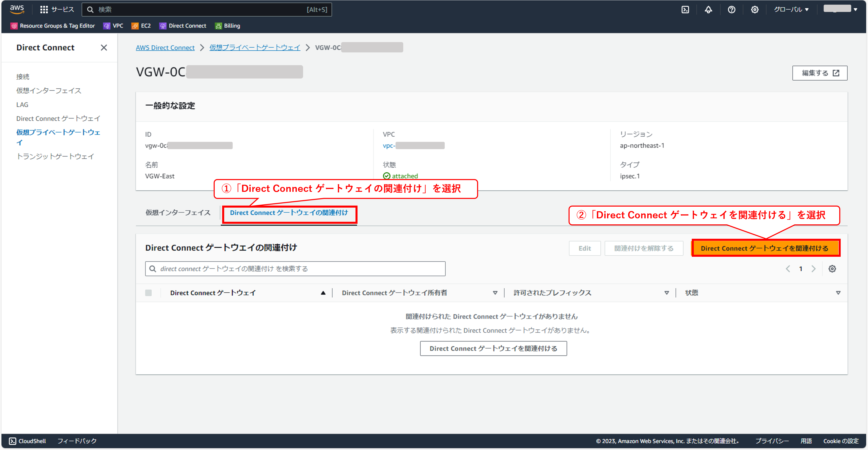The width and height of the screenshot is (868, 450).
Task: Open CloudShell from the top navigation bar
Action: tap(685, 9)
